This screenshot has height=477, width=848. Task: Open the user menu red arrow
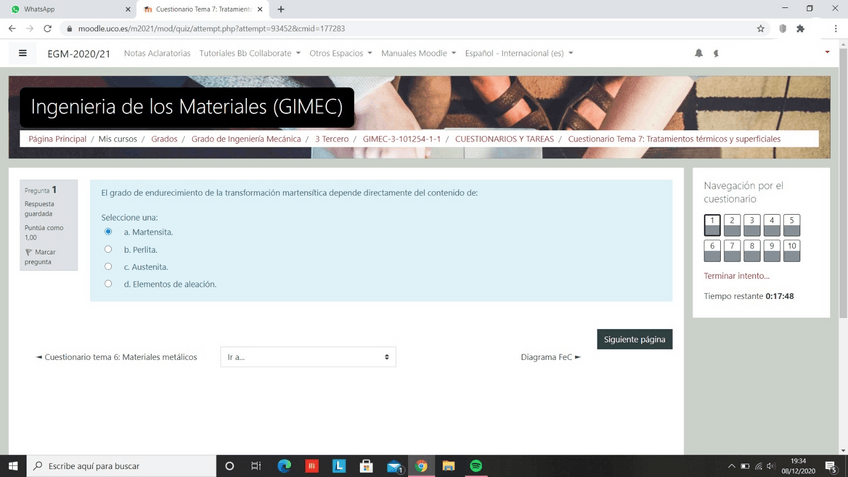827,52
